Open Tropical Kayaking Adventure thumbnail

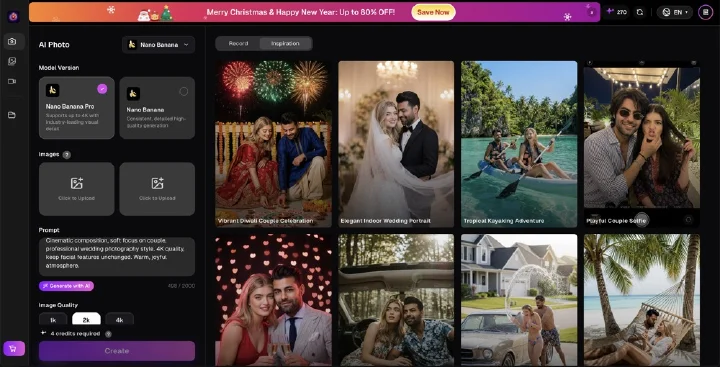(519, 144)
